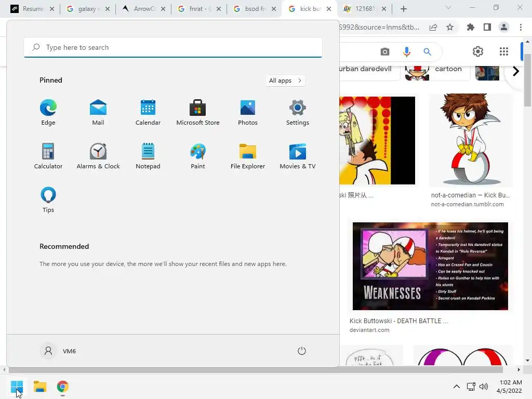Open the network status tray icon

(471, 387)
